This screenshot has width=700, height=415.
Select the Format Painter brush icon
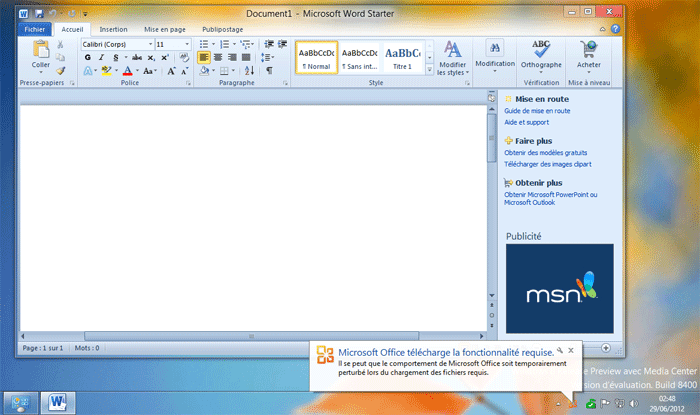(60, 71)
